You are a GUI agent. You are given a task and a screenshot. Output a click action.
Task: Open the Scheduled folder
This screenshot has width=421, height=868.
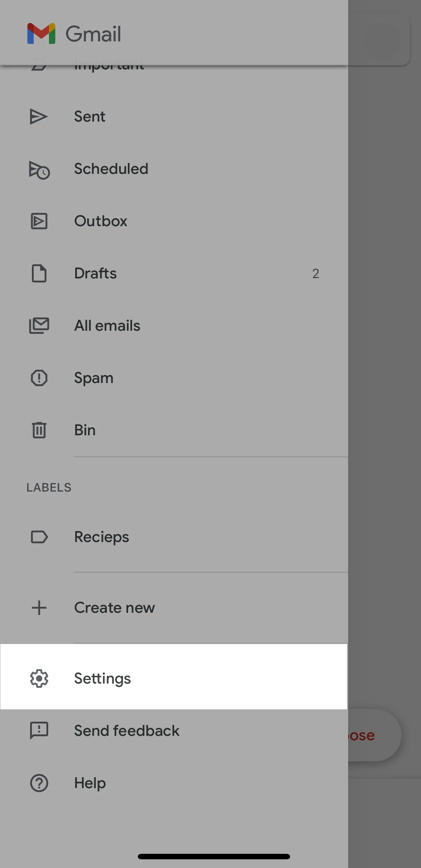[x=174, y=169]
